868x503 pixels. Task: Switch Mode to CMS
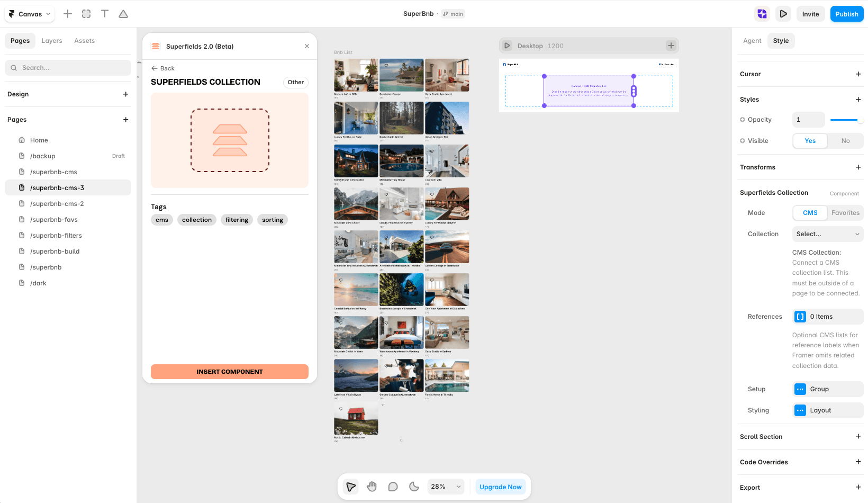810,213
